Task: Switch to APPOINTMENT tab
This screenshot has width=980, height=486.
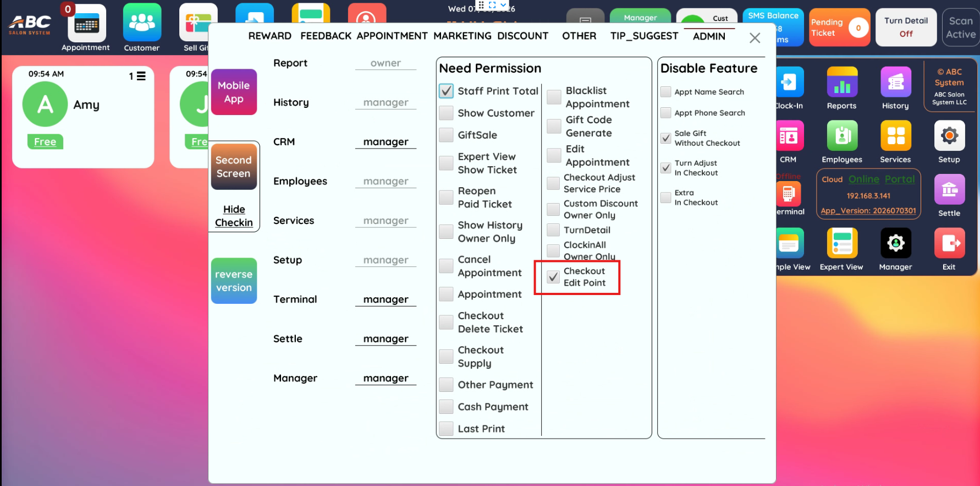Action: (392, 36)
